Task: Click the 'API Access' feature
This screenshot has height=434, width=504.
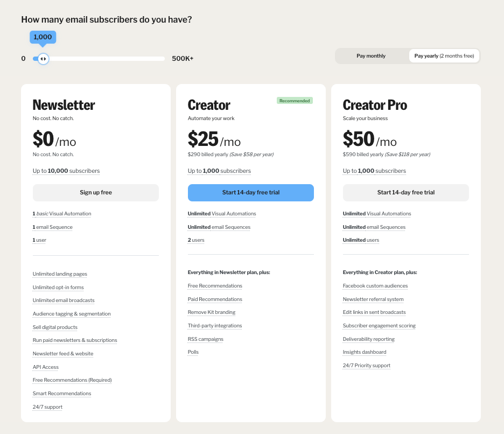Action: click(46, 367)
